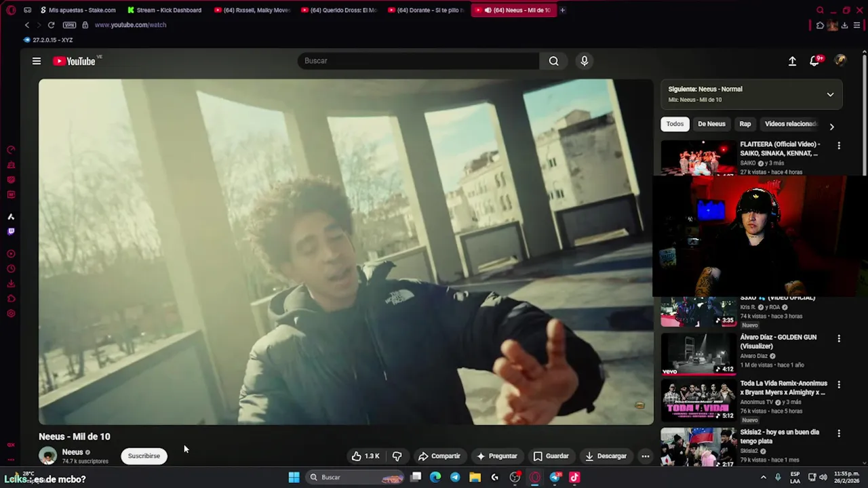The image size is (868, 488).
Task: Dislike the video with the thumbs down
Action: click(397, 456)
